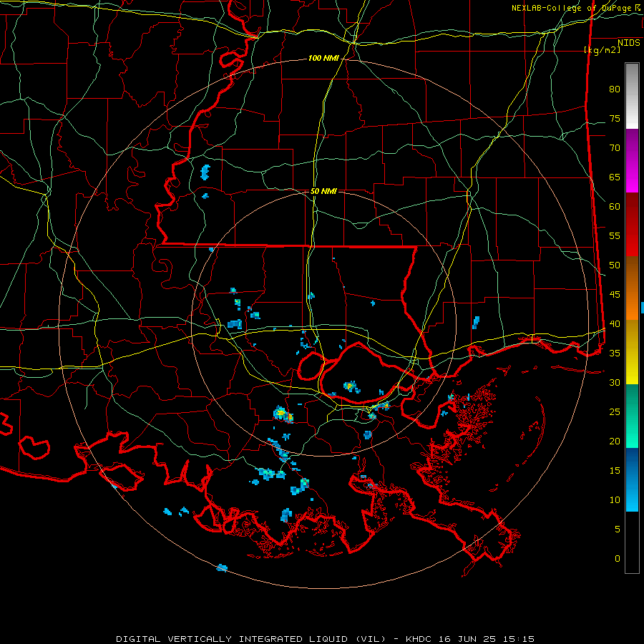
Task: Click the 10 value on the scale
Action: pyautogui.click(x=615, y=500)
